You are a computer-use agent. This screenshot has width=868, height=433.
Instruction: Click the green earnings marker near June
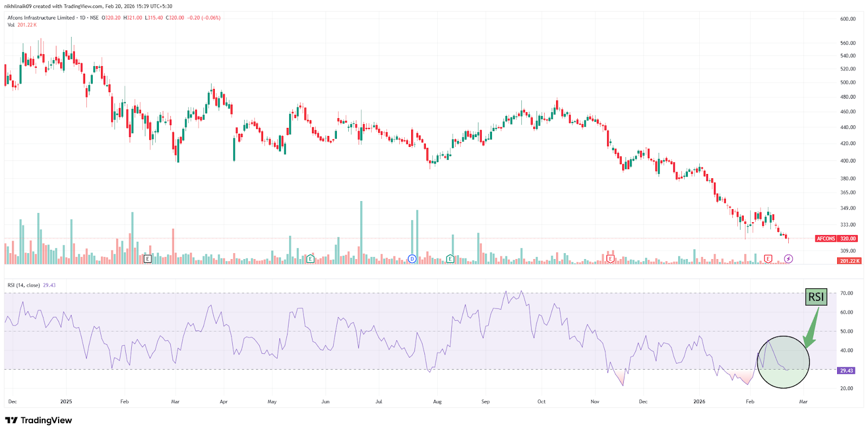tap(310, 259)
